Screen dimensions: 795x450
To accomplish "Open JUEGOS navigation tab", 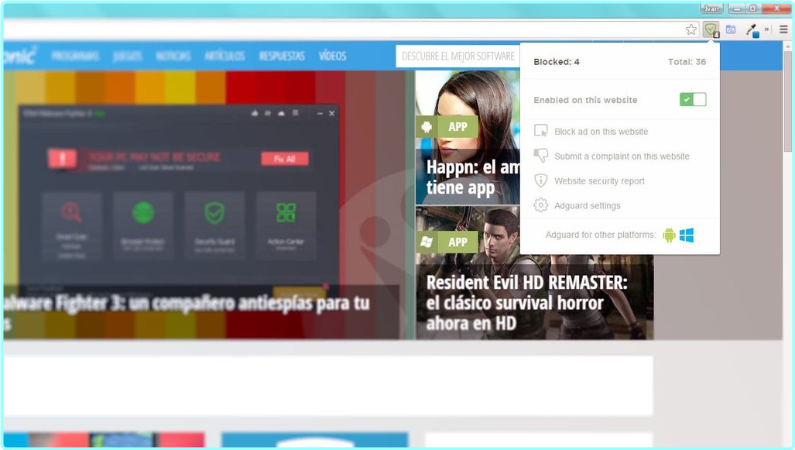I will (127, 56).
